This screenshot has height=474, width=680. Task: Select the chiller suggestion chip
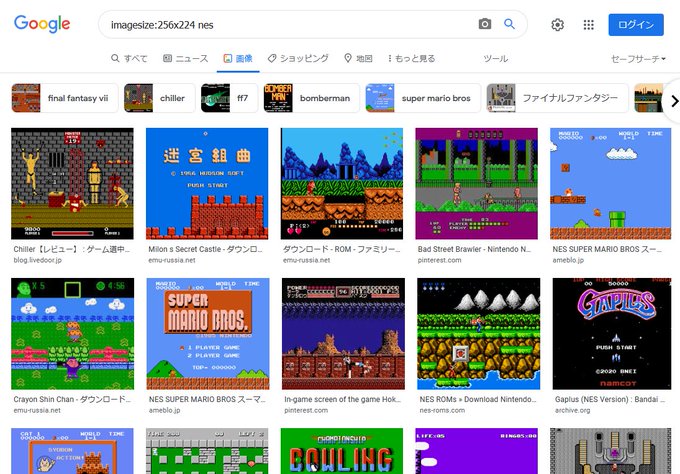pos(160,98)
